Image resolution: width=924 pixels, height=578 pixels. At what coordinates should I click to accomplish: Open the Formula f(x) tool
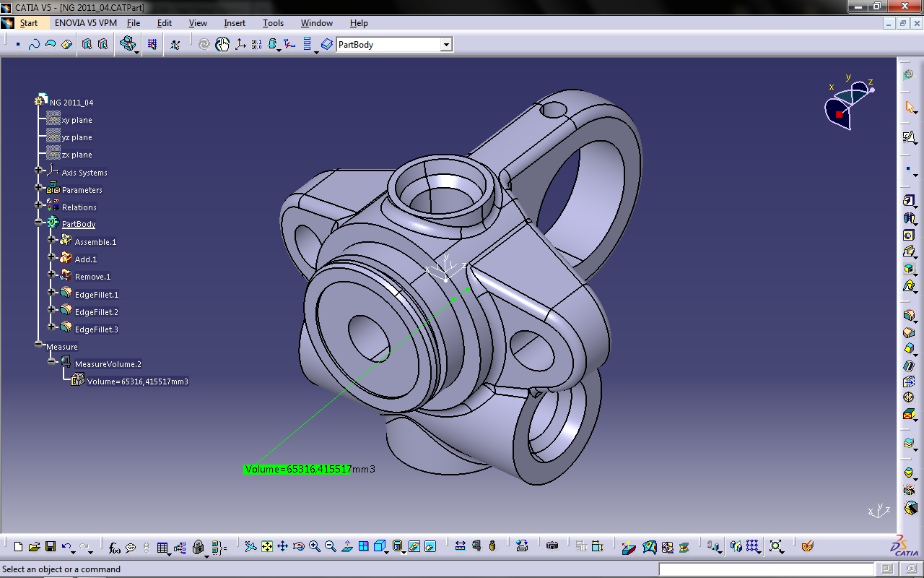pos(115,548)
